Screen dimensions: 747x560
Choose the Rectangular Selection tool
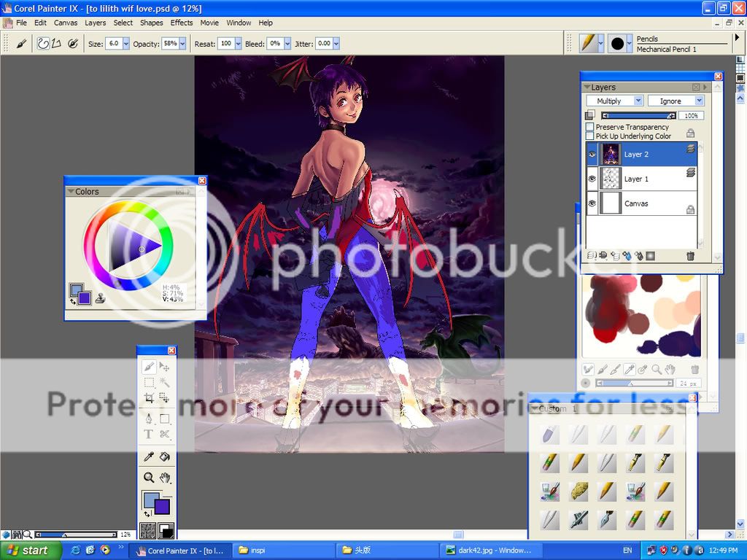click(149, 382)
